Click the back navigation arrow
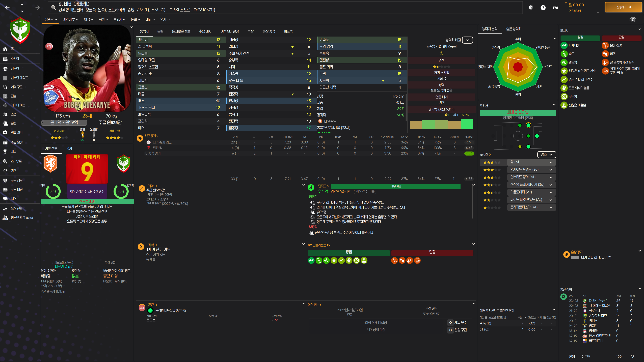Screen dimensions: 644x362 click(x=7, y=8)
